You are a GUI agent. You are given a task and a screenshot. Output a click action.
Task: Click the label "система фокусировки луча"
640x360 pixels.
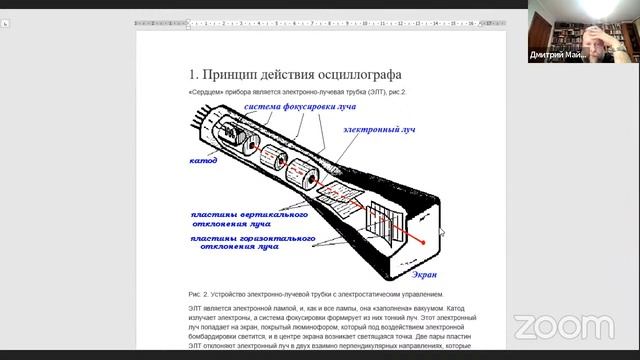[x=300, y=107]
